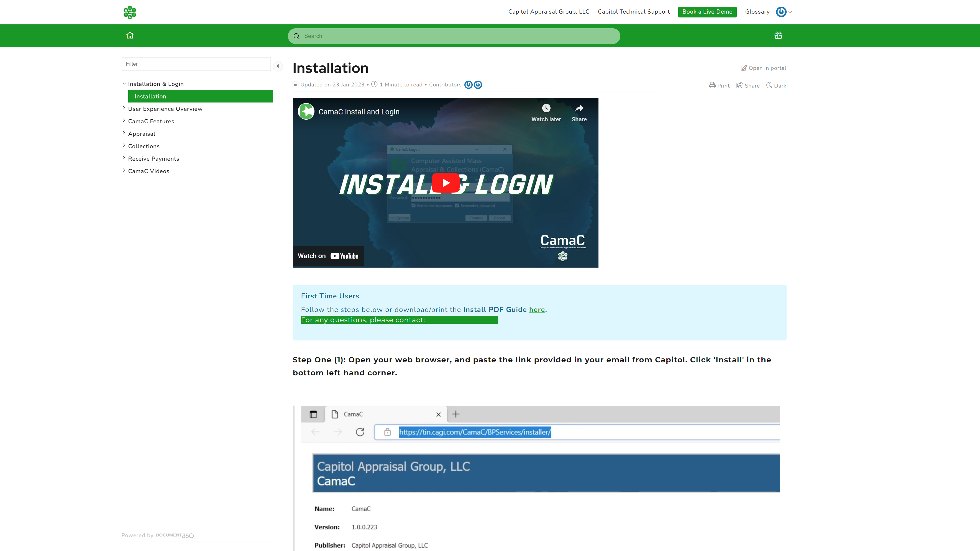Click the user profile avatar icon

coord(781,12)
